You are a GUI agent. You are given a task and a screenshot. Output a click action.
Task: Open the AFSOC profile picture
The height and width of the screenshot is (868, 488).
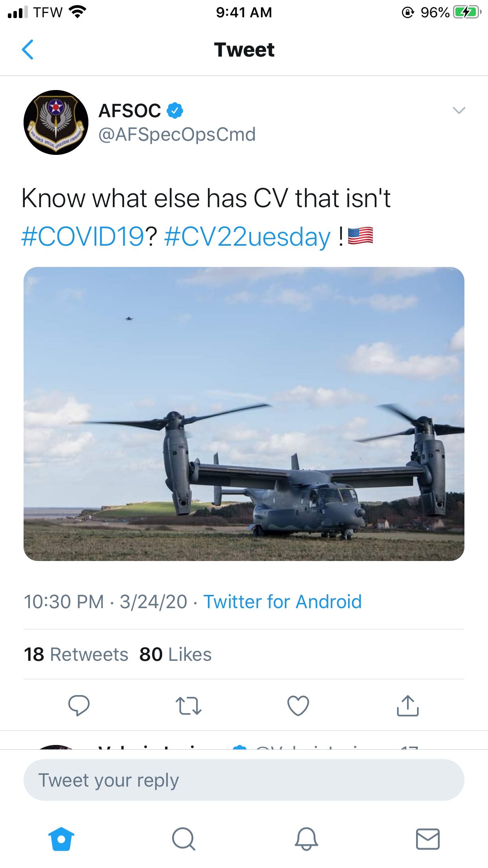(x=56, y=122)
